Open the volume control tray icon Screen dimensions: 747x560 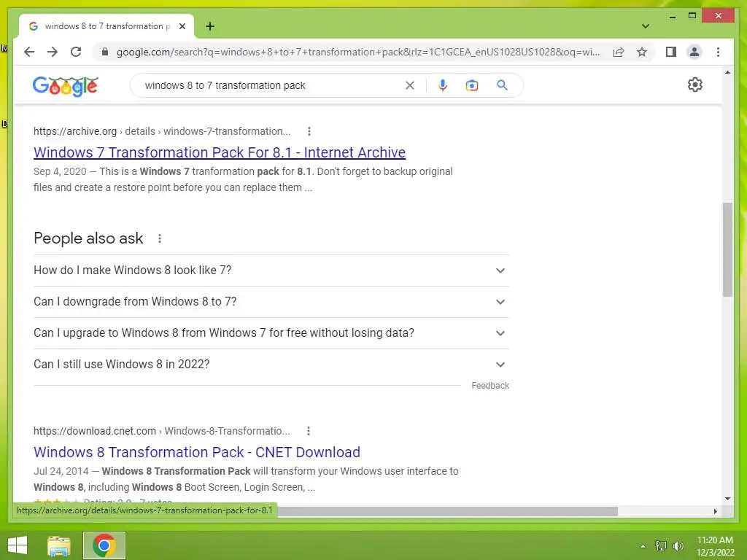[678, 546]
